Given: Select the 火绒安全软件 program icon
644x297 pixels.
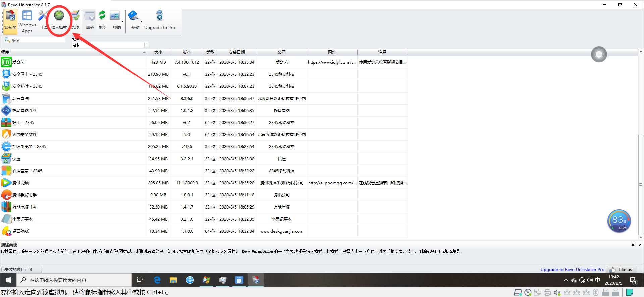Looking at the screenshot, I should coord(6,135).
